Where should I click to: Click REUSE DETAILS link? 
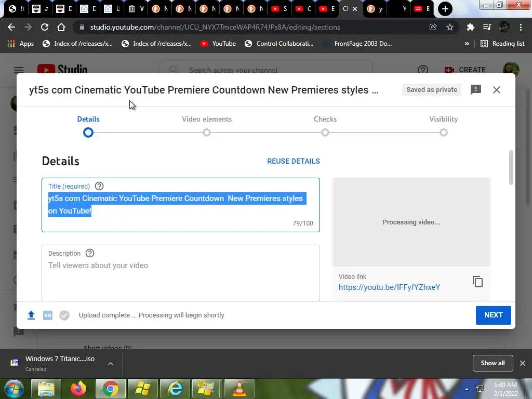tap(294, 161)
